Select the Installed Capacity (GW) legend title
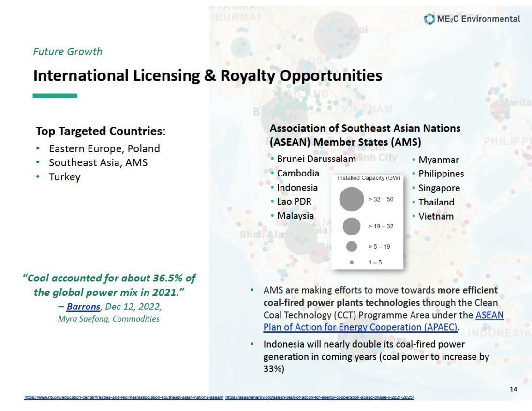532x411 pixels. tap(369, 178)
